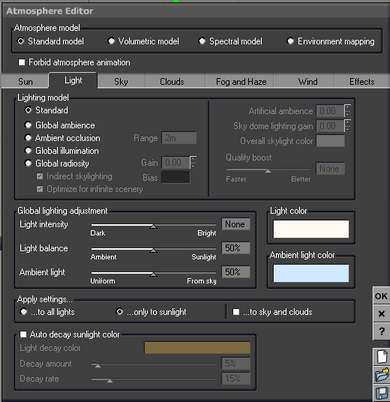Click the Light balance slider handle
The width and height of the screenshot is (390, 402).
pos(153,250)
